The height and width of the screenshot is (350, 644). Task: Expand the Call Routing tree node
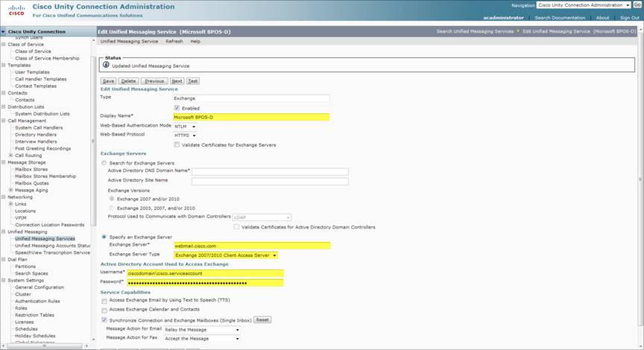click(x=10, y=156)
